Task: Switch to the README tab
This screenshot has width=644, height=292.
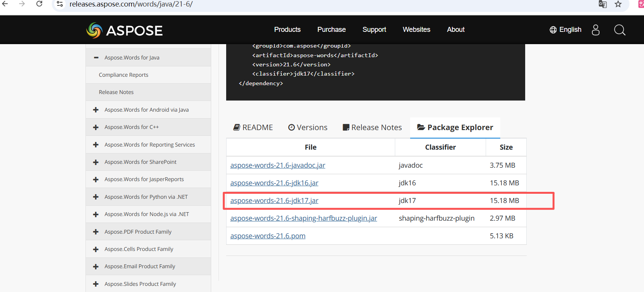Action: 253,127
